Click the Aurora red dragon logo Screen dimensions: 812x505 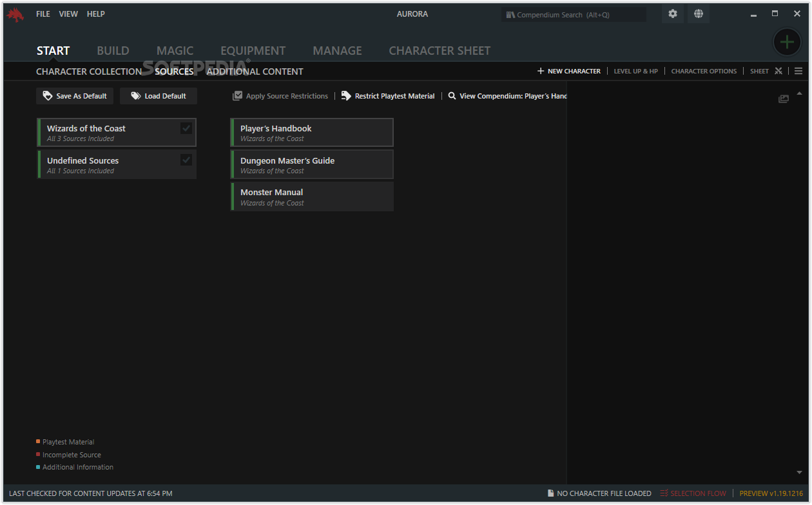click(15, 14)
